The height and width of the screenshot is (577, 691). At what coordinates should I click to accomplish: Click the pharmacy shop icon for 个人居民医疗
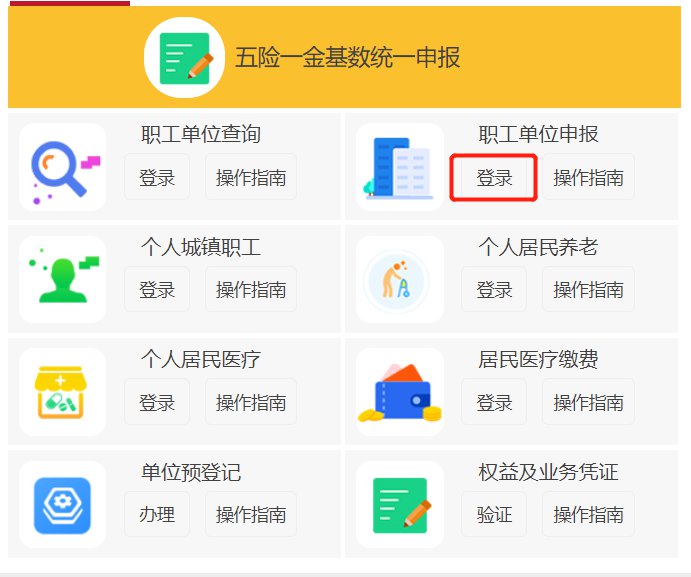63,392
